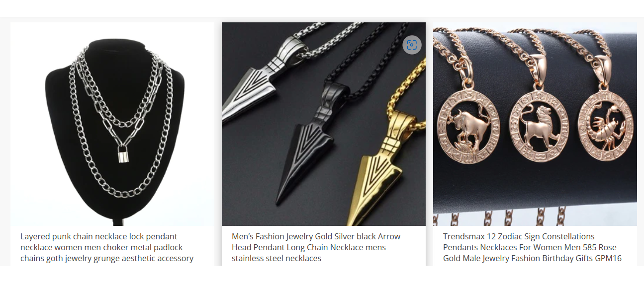Image resolution: width=644 pixels, height=283 pixels.
Task: Open the Layered punk chain necklace title link
Action: point(107,247)
